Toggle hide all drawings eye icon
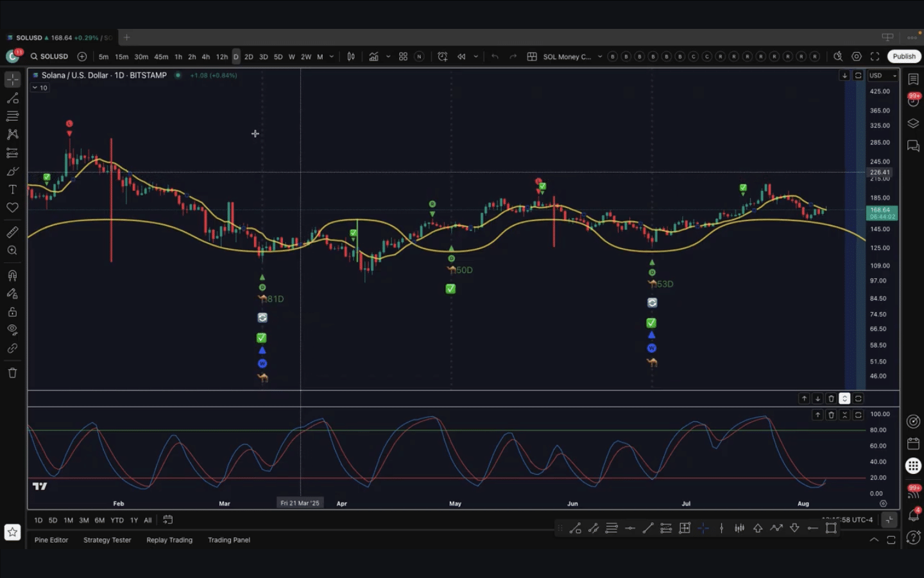Image resolution: width=924 pixels, height=578 pixels. coord(12,329)
